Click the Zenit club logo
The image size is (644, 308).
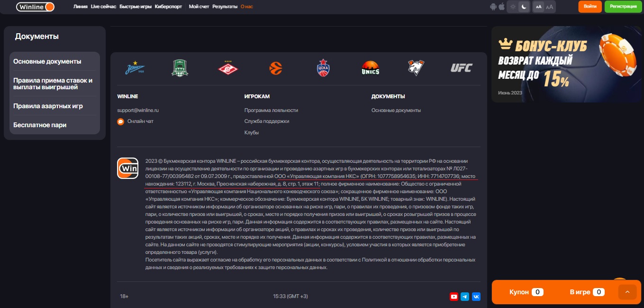click(x=135, y=68)
